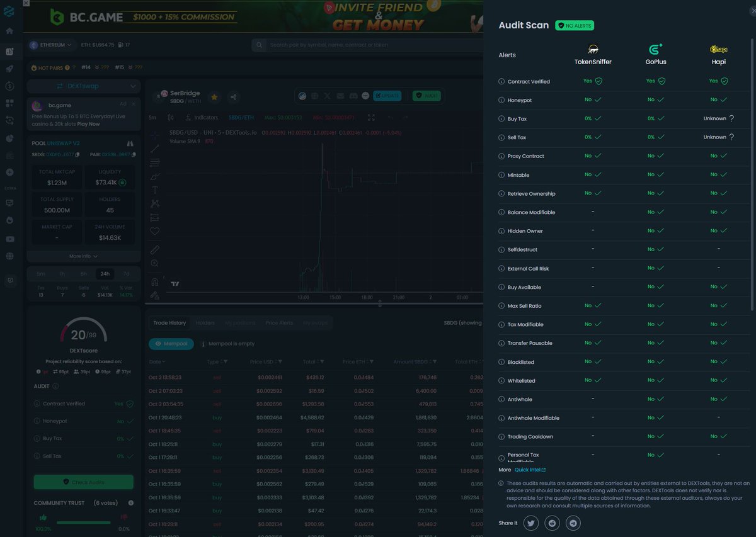Click info icon beside Mintable alert row
The image size is (756, 537).
501,175
